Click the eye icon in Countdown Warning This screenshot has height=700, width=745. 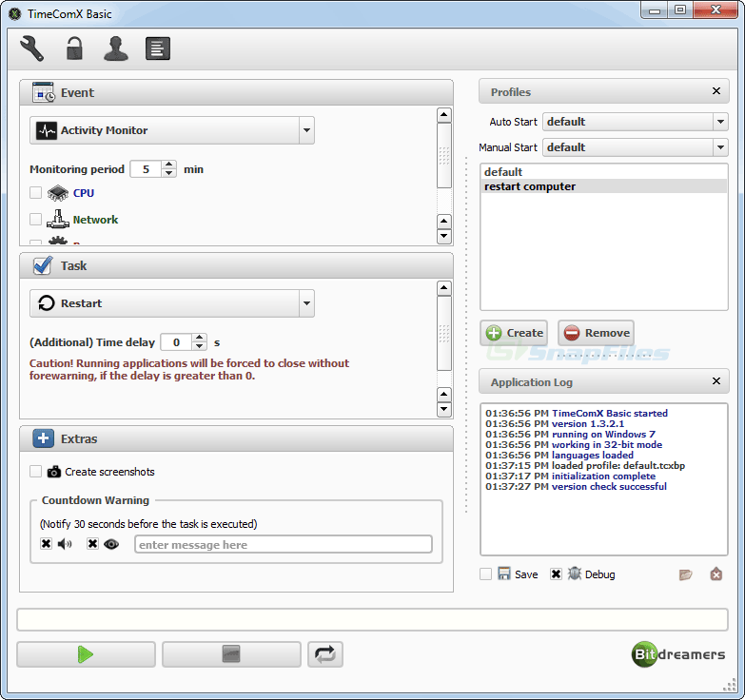[111, 544]
